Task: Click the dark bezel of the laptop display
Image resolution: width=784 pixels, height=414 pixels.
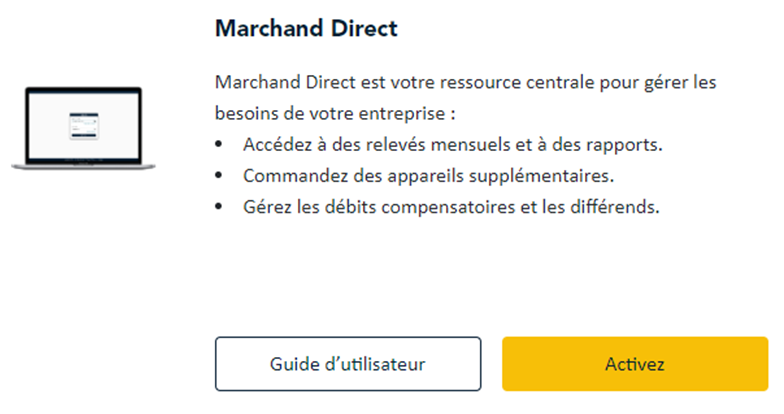Action: [x=84, y=90]
